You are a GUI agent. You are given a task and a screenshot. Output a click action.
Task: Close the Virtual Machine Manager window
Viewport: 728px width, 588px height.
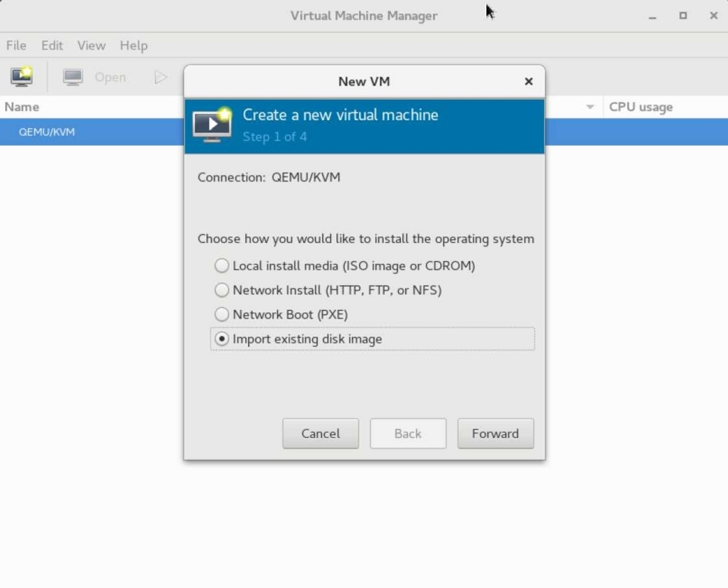714,16
